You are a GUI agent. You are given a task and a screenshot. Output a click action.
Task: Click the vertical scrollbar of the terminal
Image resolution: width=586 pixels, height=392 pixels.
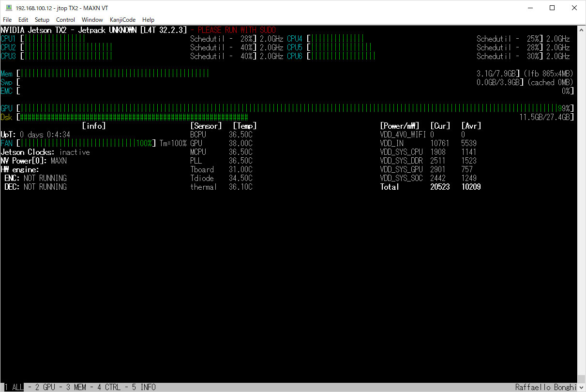click(582, 203)
